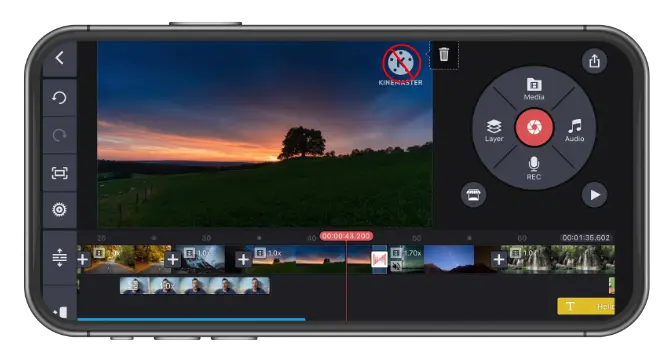
Task: Open the asset store icon
Action: [474, 195]
